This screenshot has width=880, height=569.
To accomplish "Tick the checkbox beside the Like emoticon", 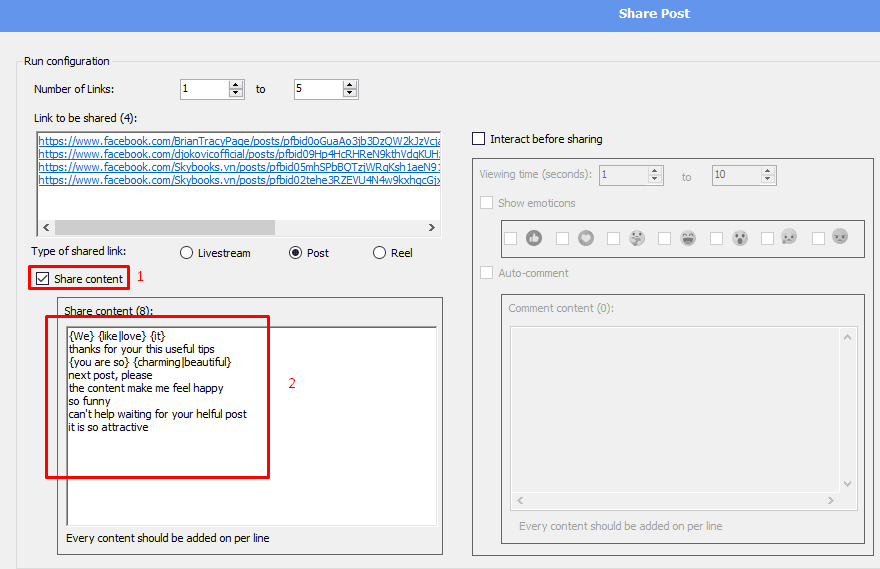I will coord(511,238).
